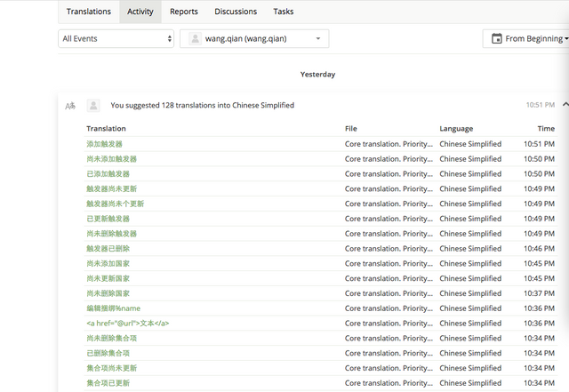Click the 触发器已删除 translation link
Viewport: 569px width, 392px height.
108,249
